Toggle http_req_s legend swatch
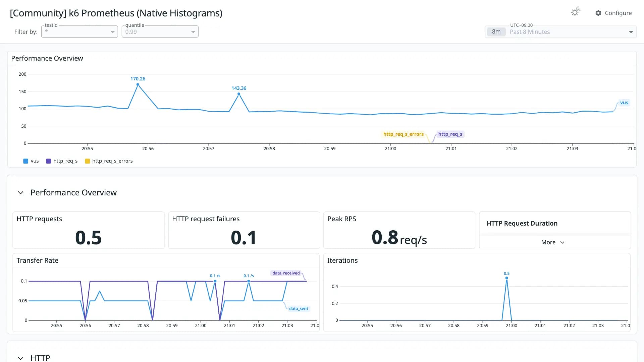The width and height of the screenshot is (644, 362). 49,161
